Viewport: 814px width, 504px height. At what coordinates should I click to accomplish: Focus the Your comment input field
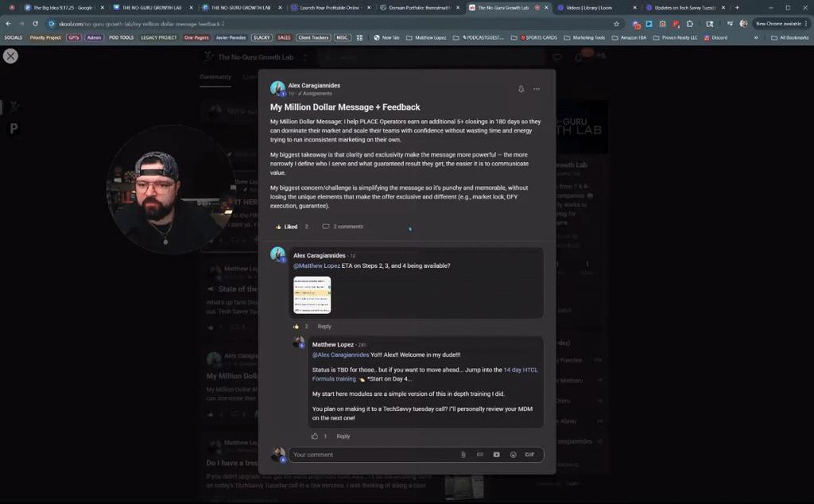(374, 455)
